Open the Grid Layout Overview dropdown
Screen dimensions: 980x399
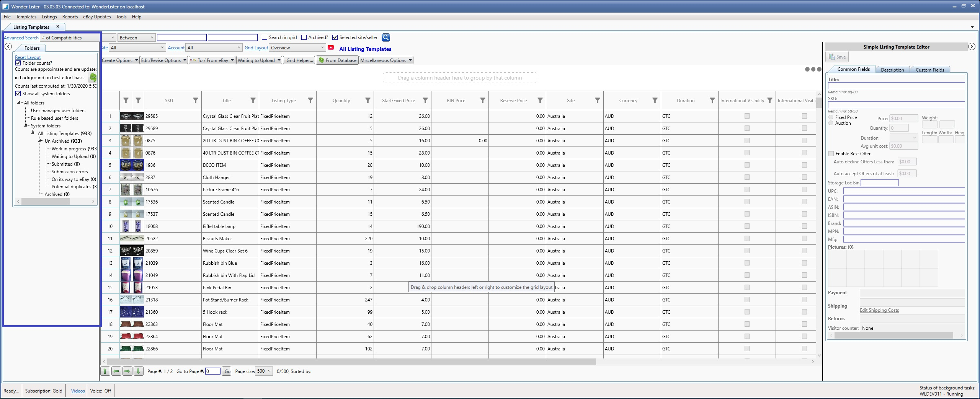(297, 48)
